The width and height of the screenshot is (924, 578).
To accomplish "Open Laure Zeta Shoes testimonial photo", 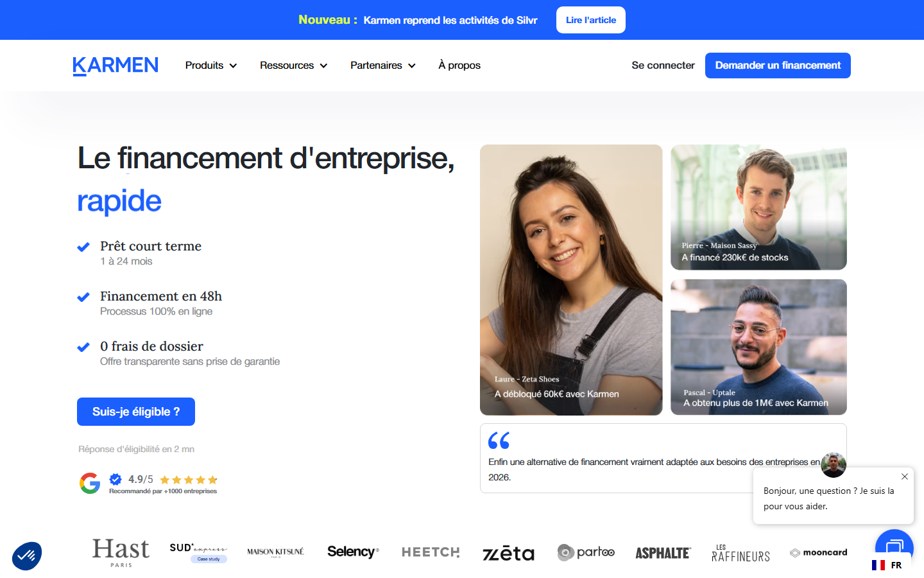I will pyautogui.click(x=571, y=280).
